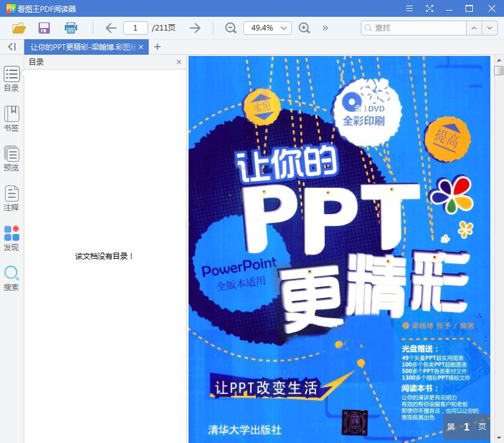504x443 pixels.
Task: Zoom out with the minus magnifier
Action: point(230,28)
